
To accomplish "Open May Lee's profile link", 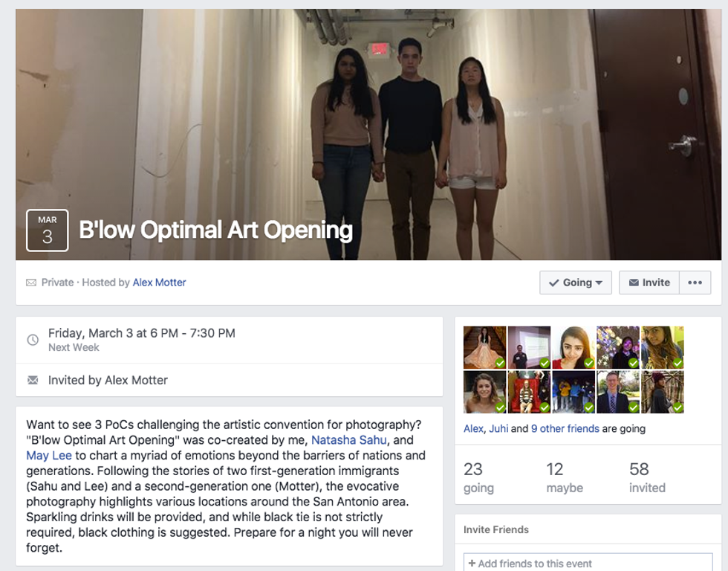I will pyautogui.click(x=49, y=455).
